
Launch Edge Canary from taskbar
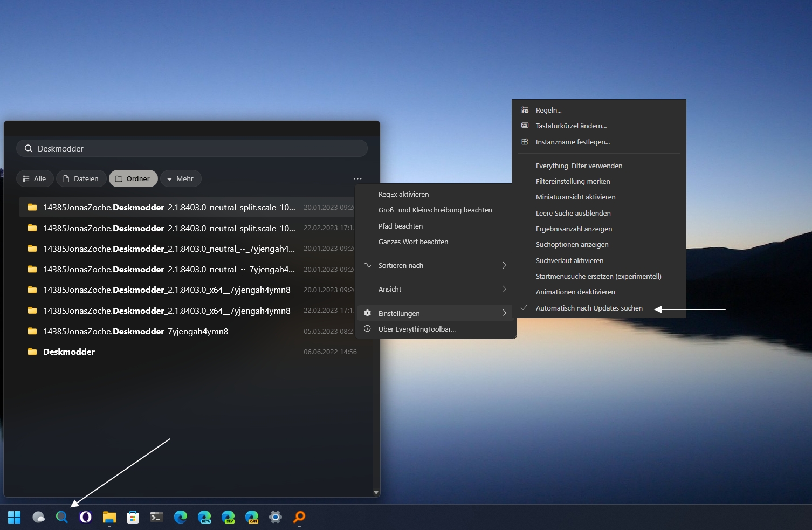(252, 517)
